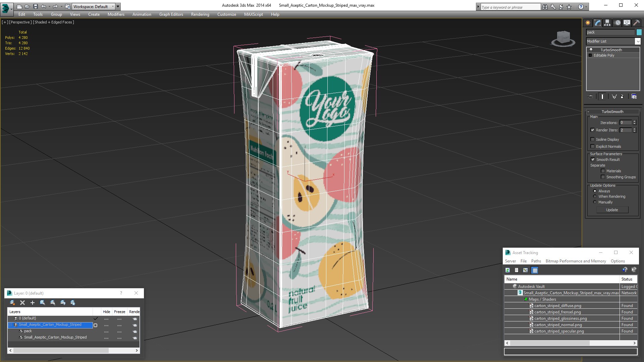
Task: Click the Pin Stack icon
Action: [591, 97]
